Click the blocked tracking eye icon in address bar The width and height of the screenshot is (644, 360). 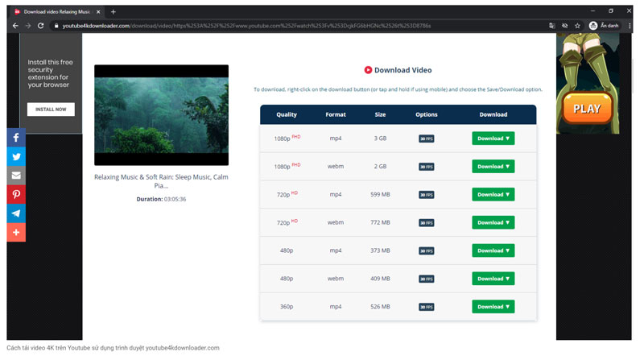565,26
